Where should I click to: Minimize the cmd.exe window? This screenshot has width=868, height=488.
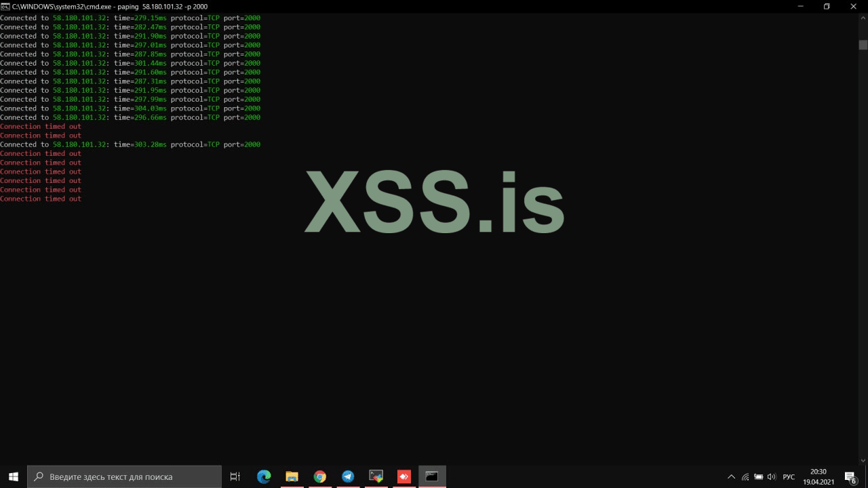[x=802, y=6]
